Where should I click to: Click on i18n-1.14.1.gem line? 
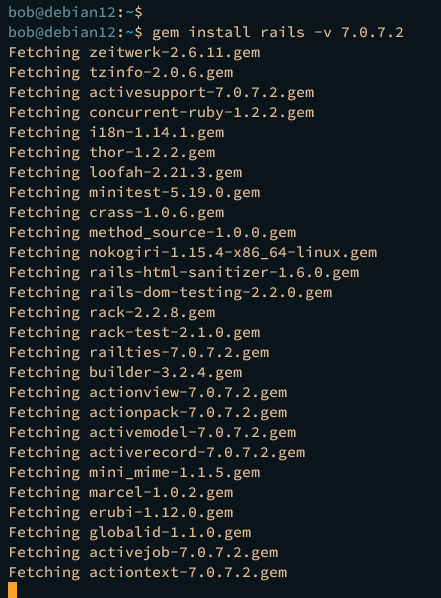click(x=116, y=132)
